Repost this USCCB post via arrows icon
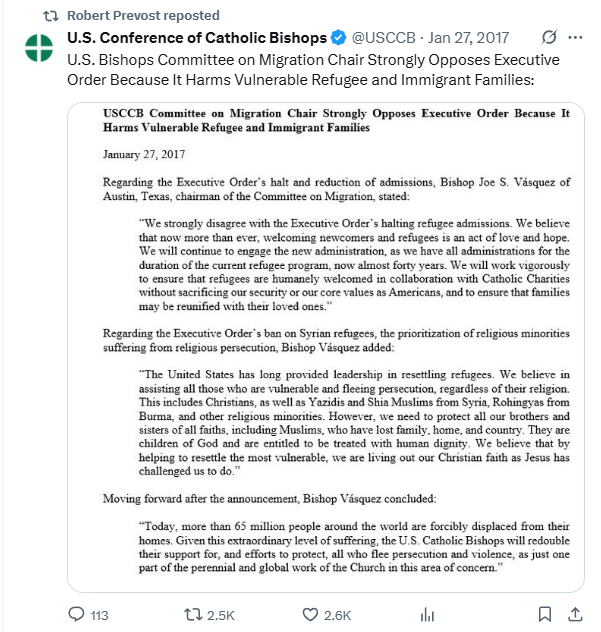 pos(193,615)
